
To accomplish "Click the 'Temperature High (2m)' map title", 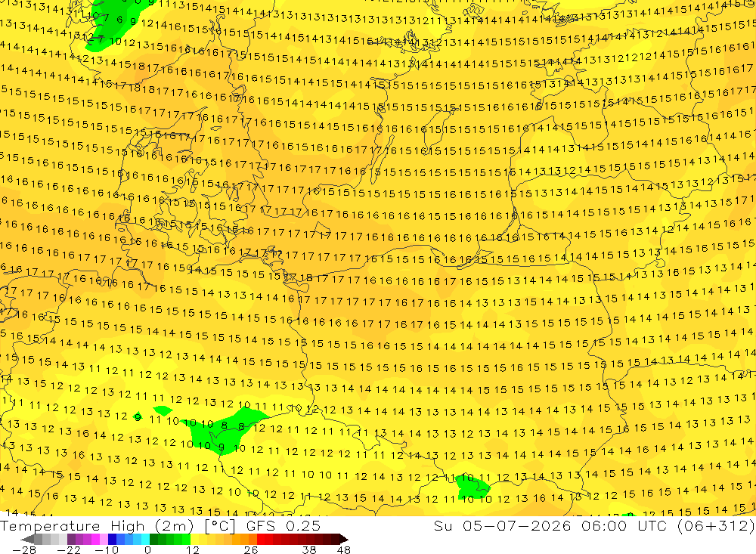I will 97,526.
